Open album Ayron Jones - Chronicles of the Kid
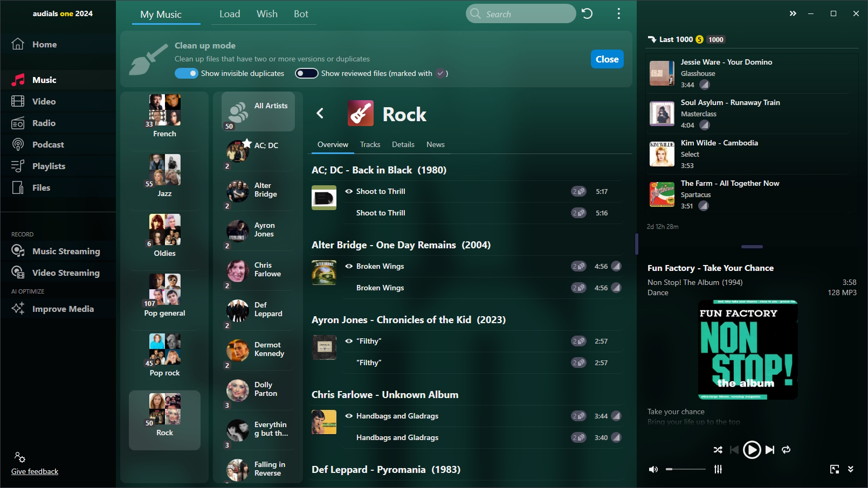 [409, 320]
